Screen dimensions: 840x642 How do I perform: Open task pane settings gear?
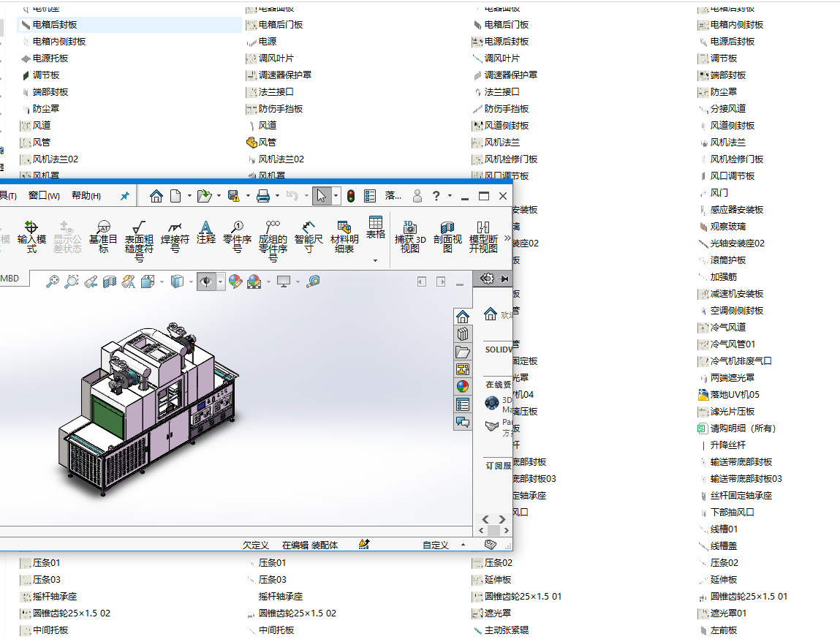(486, 279)
